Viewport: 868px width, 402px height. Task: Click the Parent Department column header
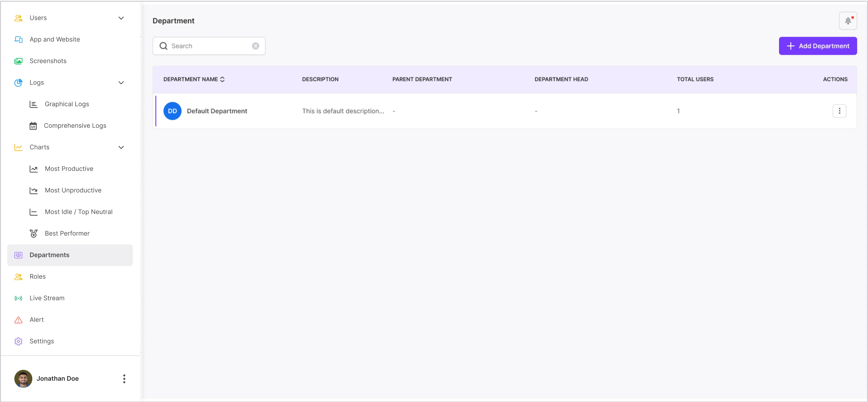tap(422, 80)
